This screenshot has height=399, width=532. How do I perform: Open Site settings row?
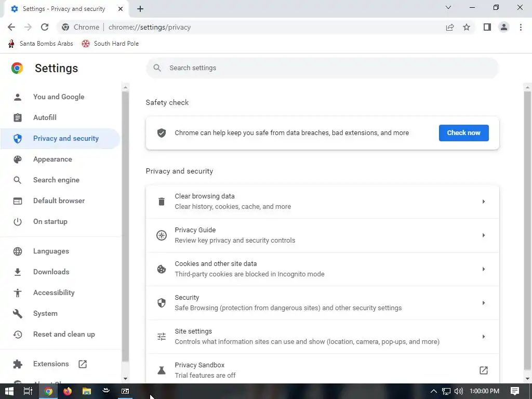coord(322,337)
